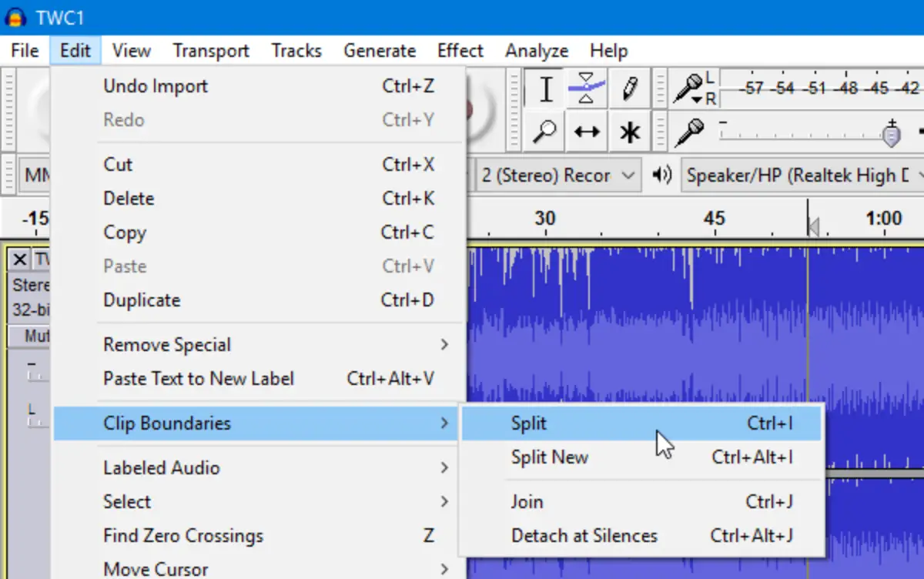Click the Mute button on the track
This screenshot has width=924, height=579.
click(30, 336)
